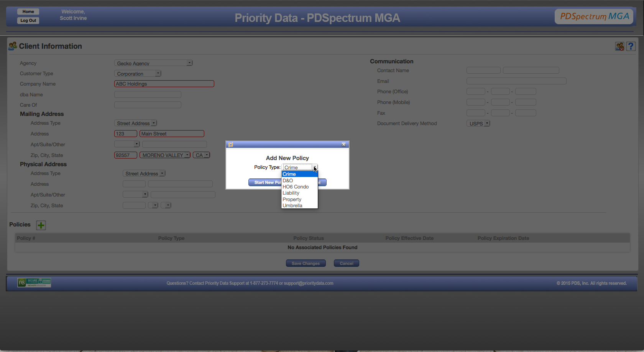Click the secure Network Solutions badge
This screenshot has width=644, height=352.
click(34, 283)
